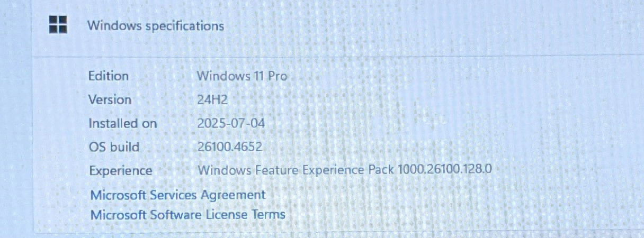Click the Windows specifications title text
644x238 pixels.
(x=156, y=25)
